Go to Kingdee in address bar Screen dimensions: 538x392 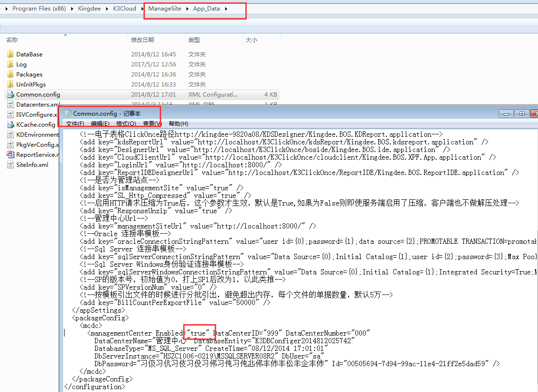coord(89,9)
